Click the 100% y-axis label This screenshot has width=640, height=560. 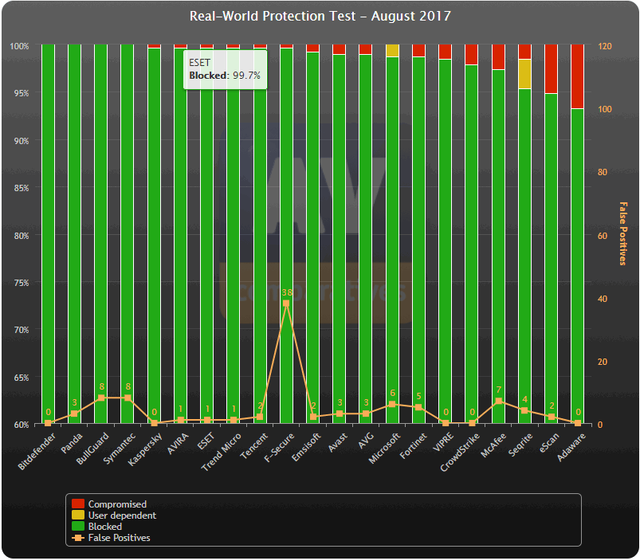(x=20, y=46)
